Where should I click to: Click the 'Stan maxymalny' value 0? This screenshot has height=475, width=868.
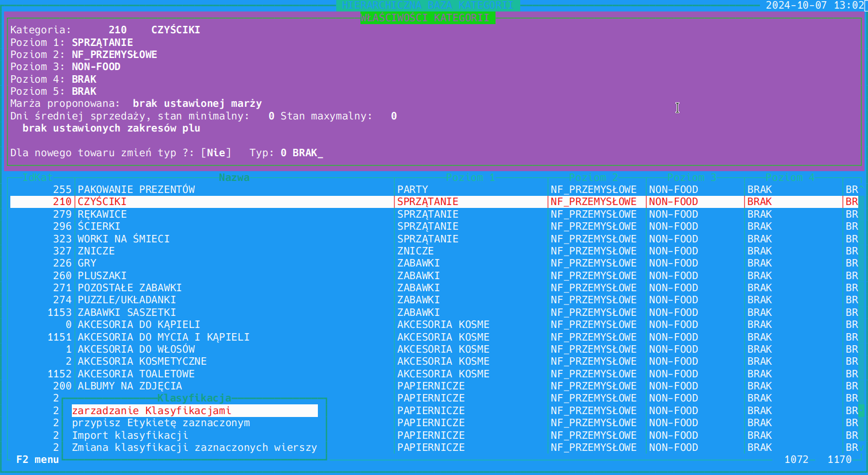tap(394, 116)
